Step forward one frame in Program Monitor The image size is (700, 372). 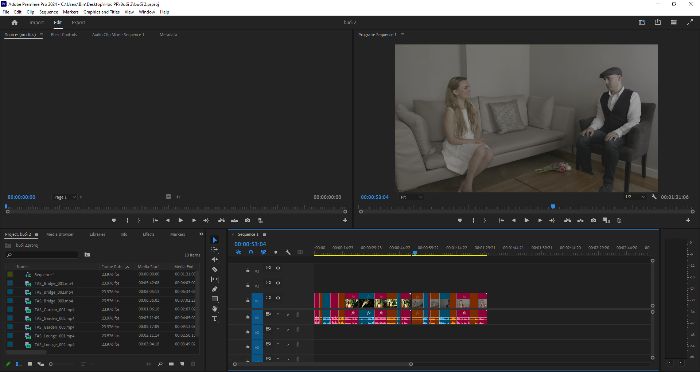point(540,220)
